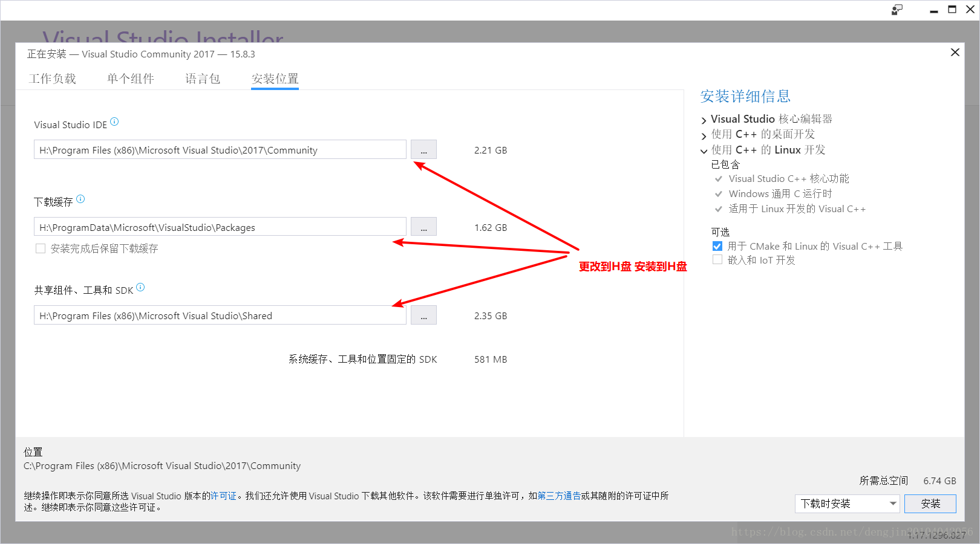Image resolution: width=980 pixels, height=544 pixels.
Task: Click the 安装详细信息 heading
Action: pyautogui.click(x=745, y=96)
